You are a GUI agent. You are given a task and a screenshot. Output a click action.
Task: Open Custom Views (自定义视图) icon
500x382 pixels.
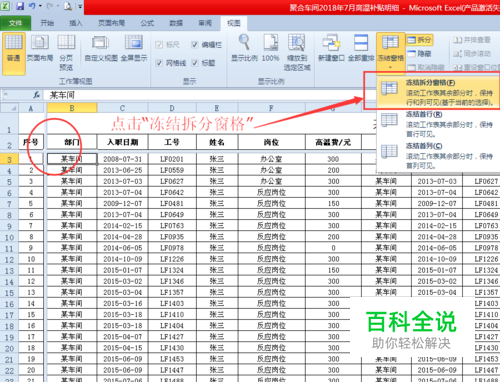point(101,48)
